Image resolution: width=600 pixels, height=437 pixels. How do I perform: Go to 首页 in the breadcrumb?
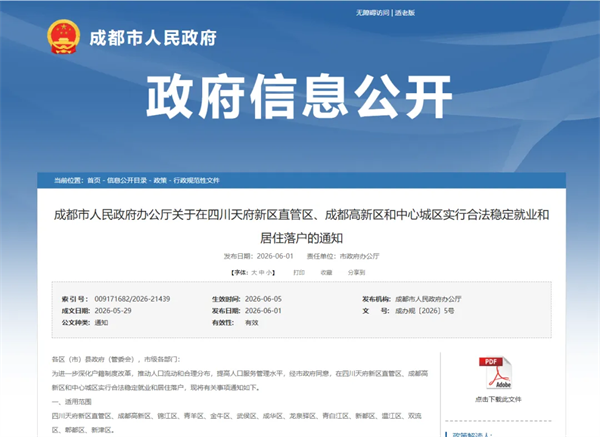click(x=94, y=180)
